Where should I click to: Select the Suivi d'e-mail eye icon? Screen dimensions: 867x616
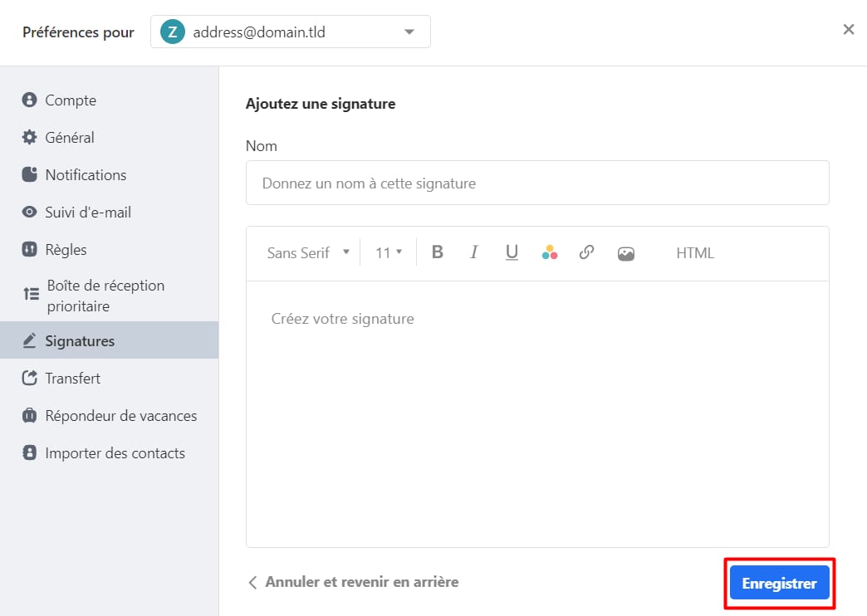[x=30, y=213]
